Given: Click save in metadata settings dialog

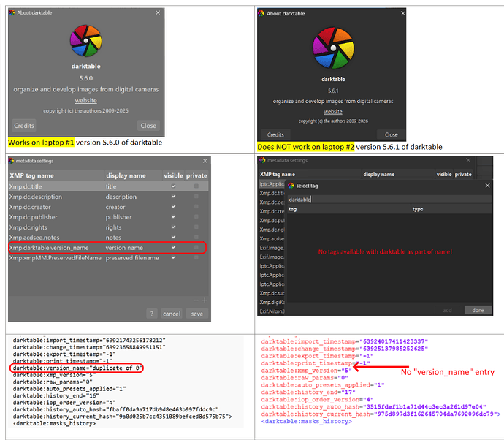Looking at the screenshot, I should point(197,314).
